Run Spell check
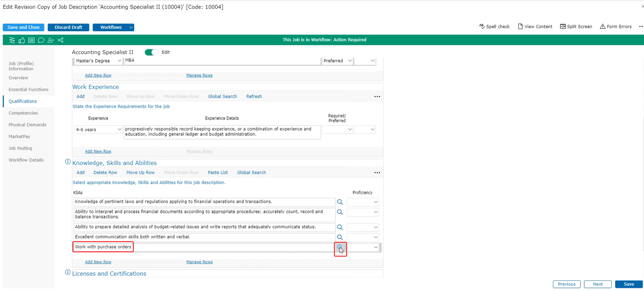Image resolution: width=644 pixels, height=291 pixels. [x=494, y=26]
